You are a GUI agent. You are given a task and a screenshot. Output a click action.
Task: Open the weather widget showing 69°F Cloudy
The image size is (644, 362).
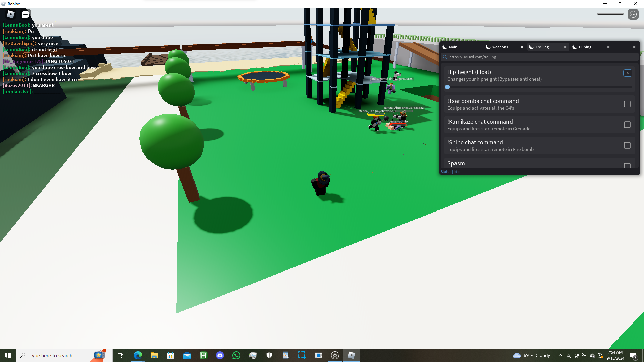click(x=532, y=355)
